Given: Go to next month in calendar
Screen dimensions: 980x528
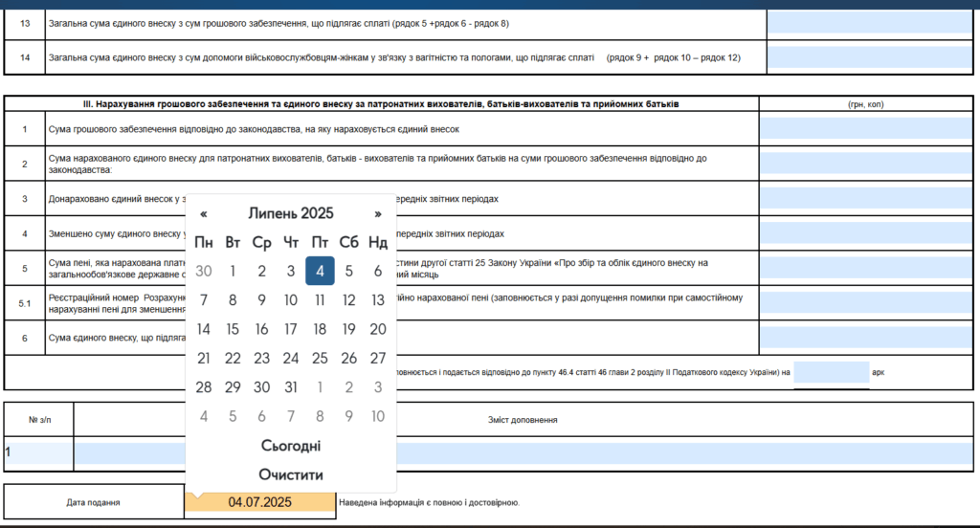Looking at the screenshot, I should (x=377, y=213).
